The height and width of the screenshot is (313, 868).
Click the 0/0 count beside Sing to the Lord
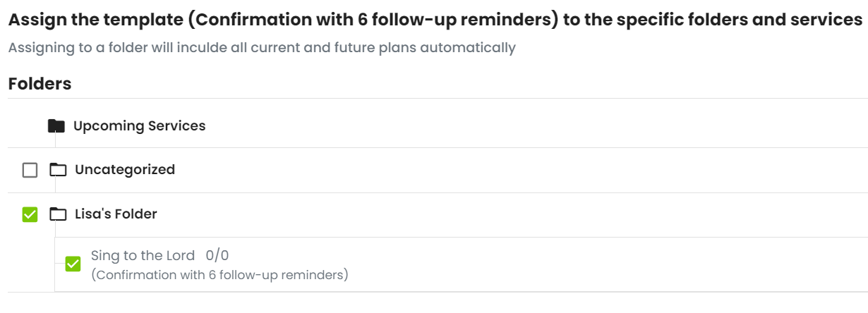tap(217, 255)
